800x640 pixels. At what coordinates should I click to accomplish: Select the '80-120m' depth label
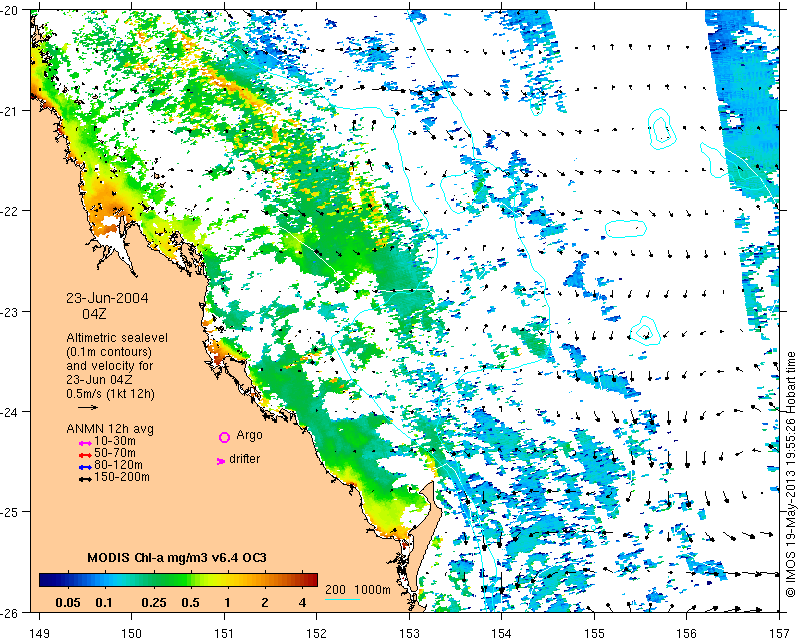click(118, 465)
